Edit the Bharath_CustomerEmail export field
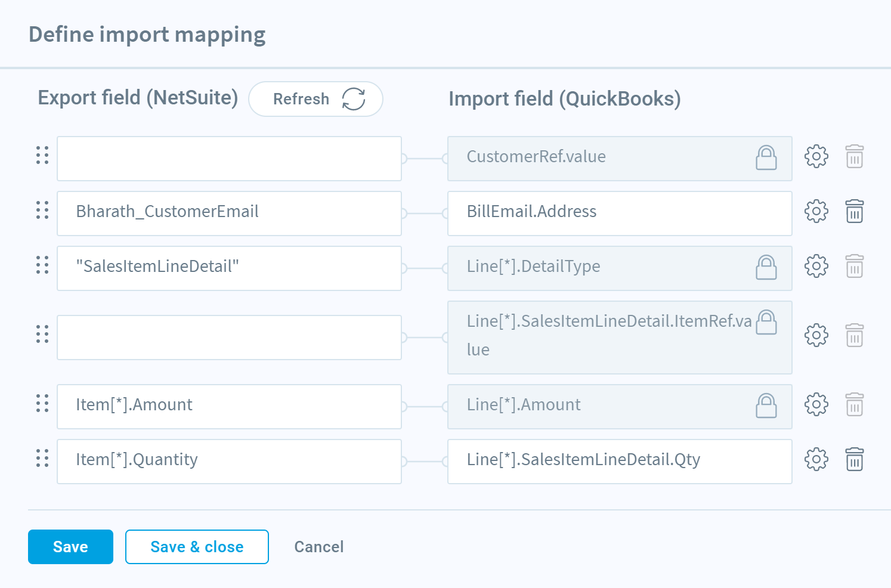Image resolution: width=891 pixels, height=588 pixels. 229,213
